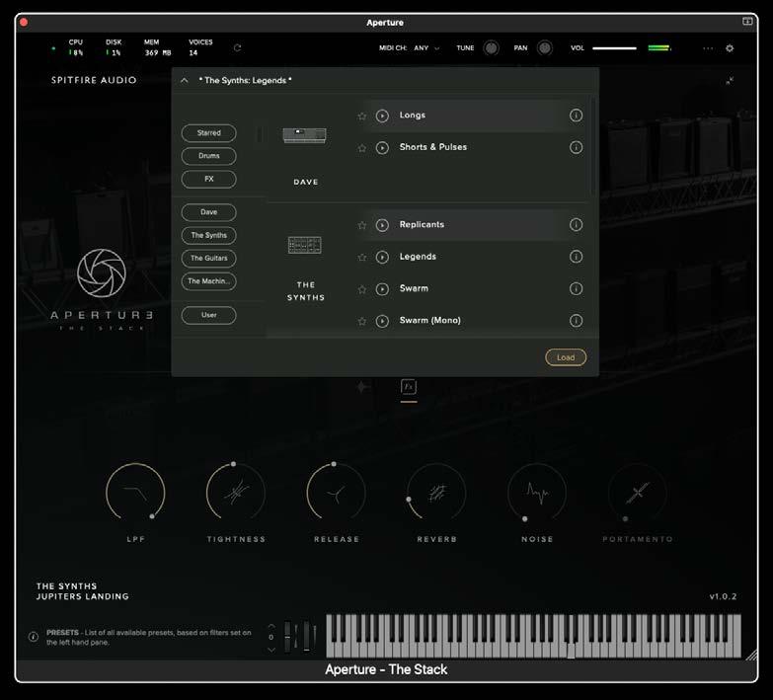Star the Swarm (Mono) preset
The image size is (773, 700).
click(362, 322)
